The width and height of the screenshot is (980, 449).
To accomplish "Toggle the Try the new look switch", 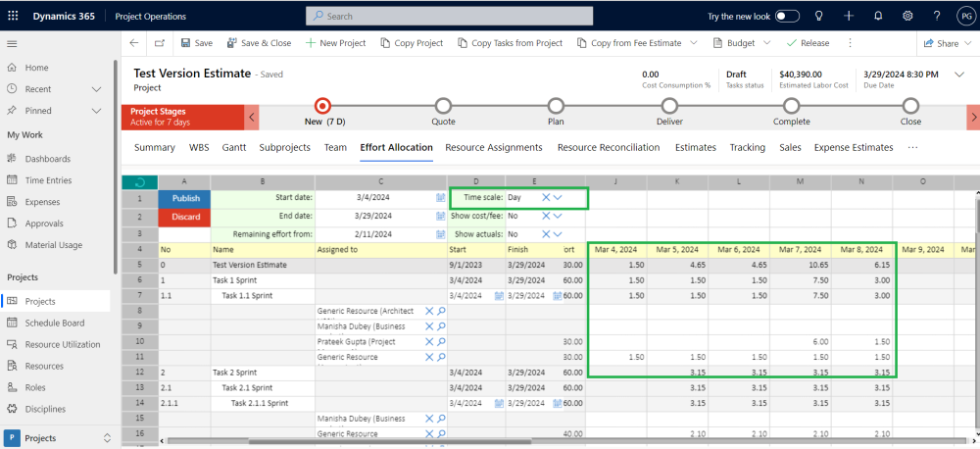I will (787, 16).
